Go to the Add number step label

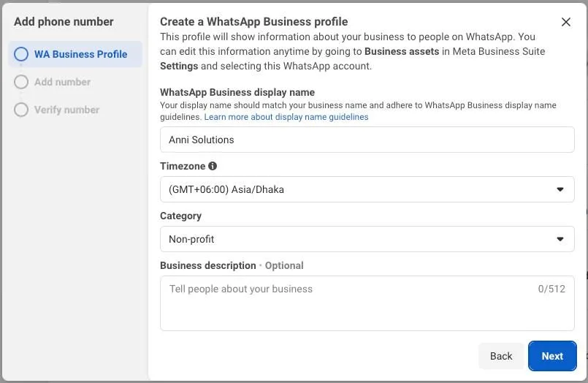click(62, 82)
